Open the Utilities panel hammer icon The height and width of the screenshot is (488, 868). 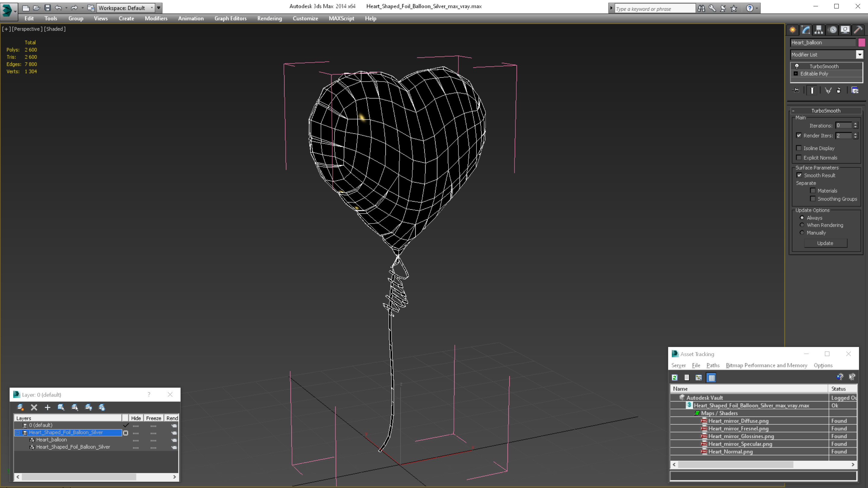[x=858, y=30]
